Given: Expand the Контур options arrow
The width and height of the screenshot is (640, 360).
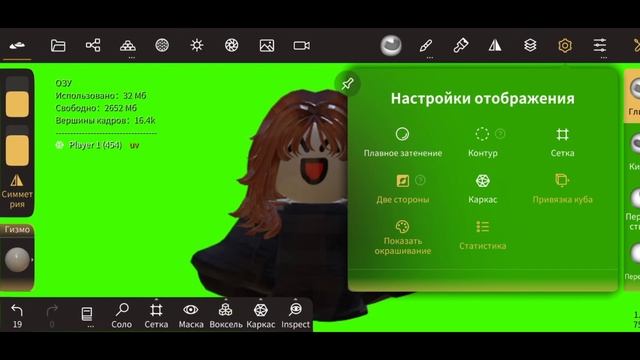Looking at the screenshot, I should coord(500,133).
